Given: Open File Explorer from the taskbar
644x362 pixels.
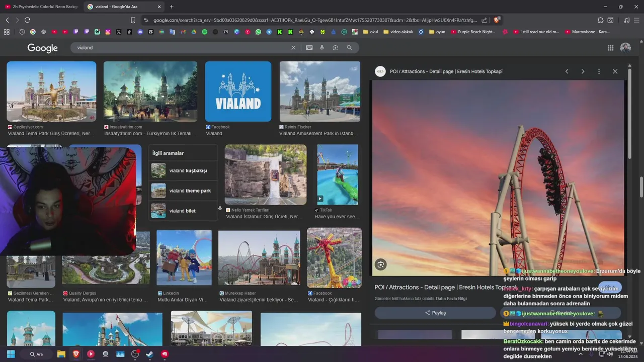Looking at the screenshot, I should (x=61, y=354).
